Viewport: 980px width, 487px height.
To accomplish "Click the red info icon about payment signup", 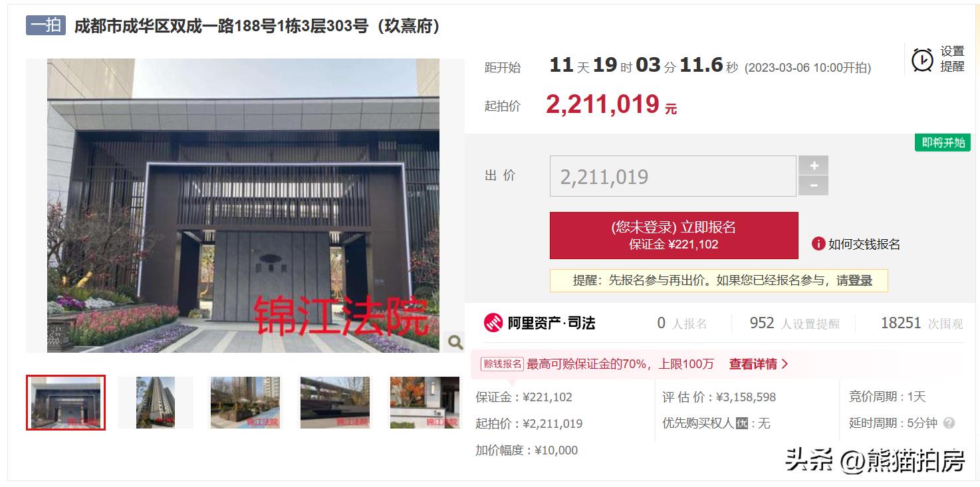I will 818,244.
